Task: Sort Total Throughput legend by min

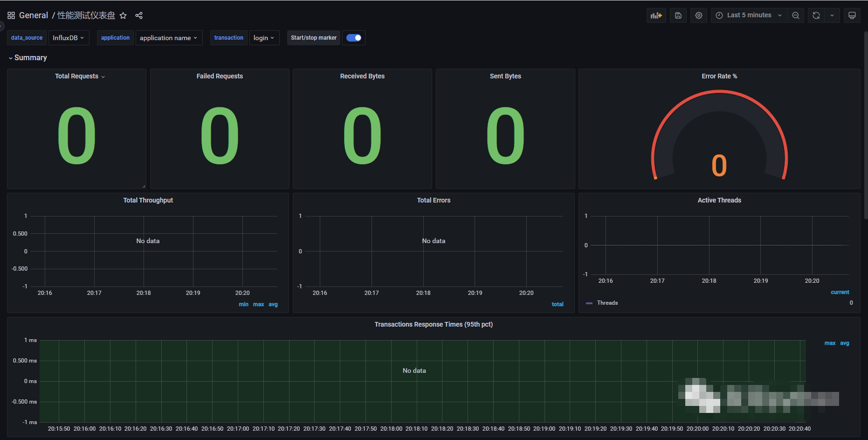Action: pyautogui.click(x=243, y=304)
